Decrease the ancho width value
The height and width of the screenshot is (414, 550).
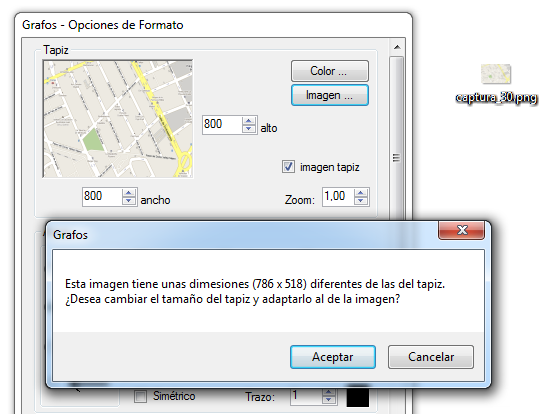[x=129, y=201]
